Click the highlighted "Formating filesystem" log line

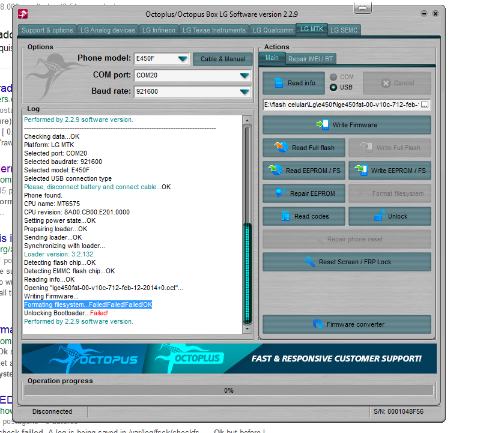pyautogui.click(x=88, y=304)
